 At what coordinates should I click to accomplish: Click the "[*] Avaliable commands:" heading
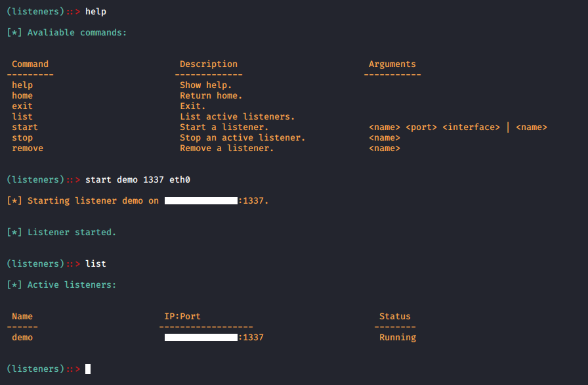(66, 32)
